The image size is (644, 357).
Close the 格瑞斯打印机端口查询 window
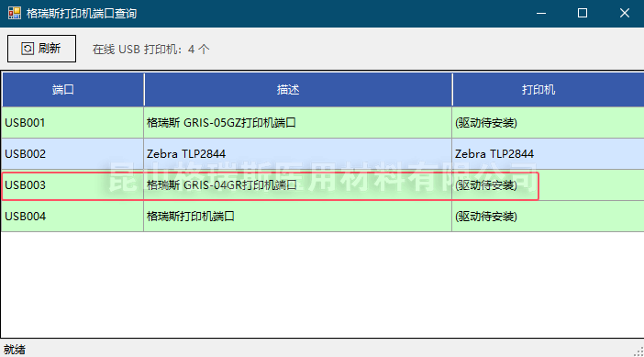click(625, 13)
